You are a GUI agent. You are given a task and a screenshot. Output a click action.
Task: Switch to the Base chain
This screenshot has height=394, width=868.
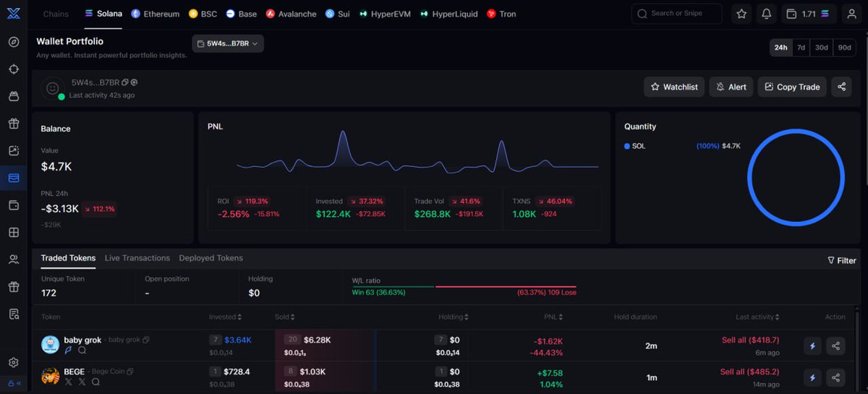click(242, 14)
